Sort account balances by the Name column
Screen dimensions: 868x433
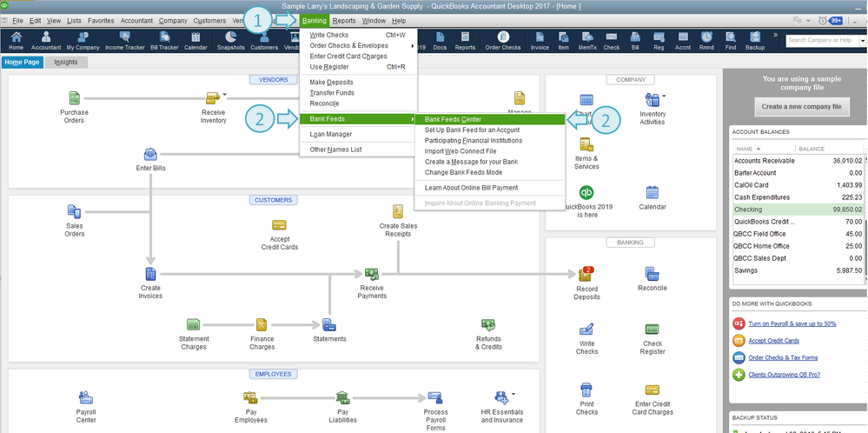pyautogui.click(x=748, y=149)
